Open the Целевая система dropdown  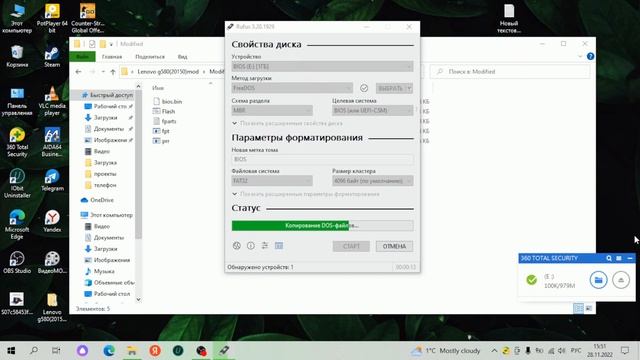pos(373,110)
